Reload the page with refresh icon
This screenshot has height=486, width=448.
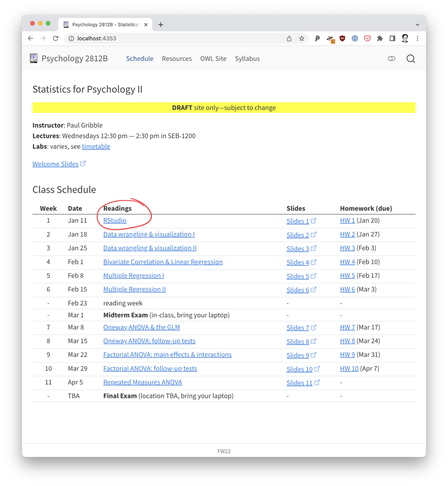point(55,39)
